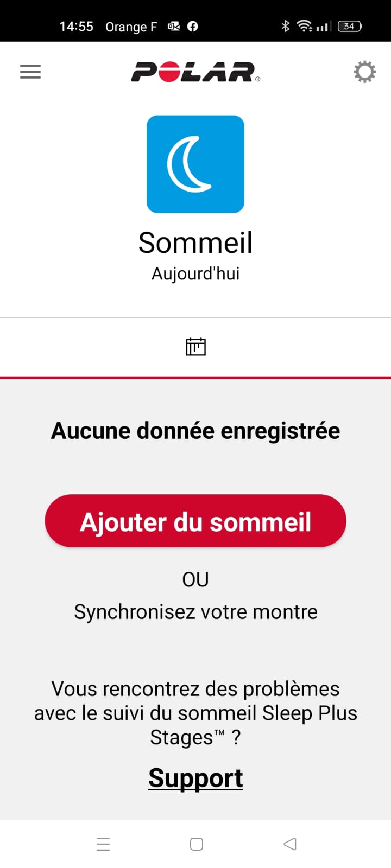
Task: Tap the Outlook notification icon
Action: point(174,26)
